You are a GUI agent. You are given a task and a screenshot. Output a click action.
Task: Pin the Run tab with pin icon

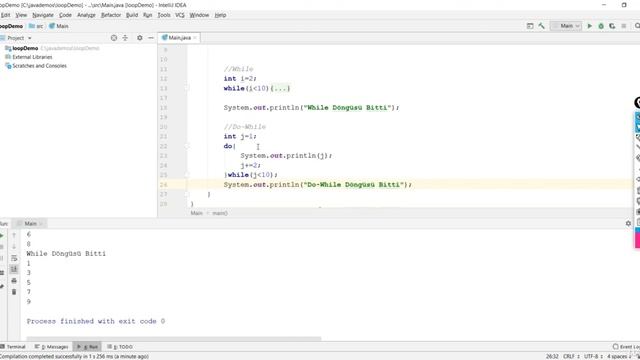[x=2, y=287]
